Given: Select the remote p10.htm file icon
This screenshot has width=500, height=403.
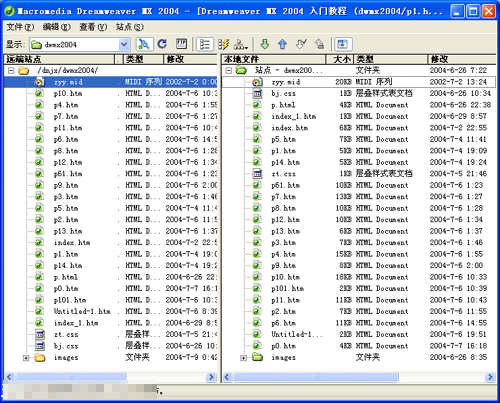Looking at the screenshot, I should [x=39, y=94].
